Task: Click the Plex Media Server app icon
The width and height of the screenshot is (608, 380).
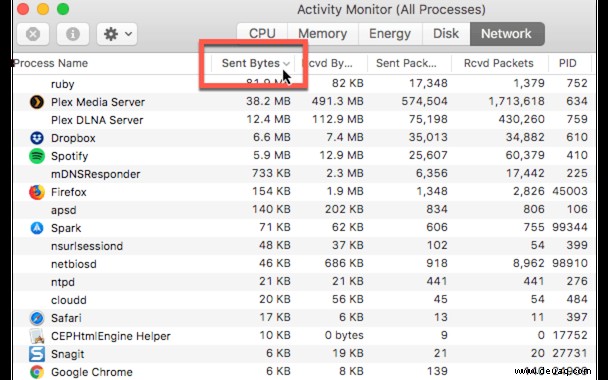Action: pos(37,102)
